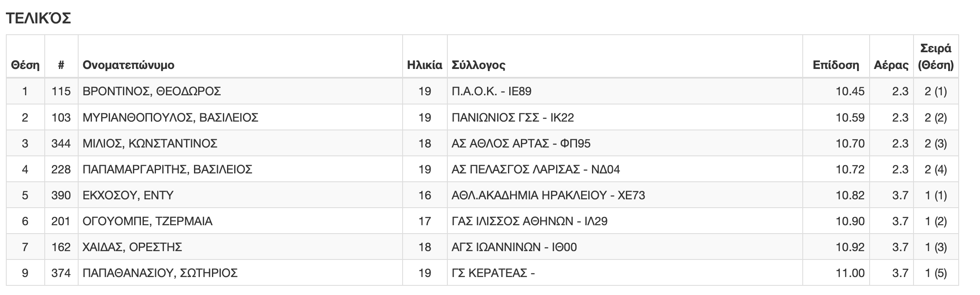
Task: Select the Αέρας column header
Action: (891, 65)
